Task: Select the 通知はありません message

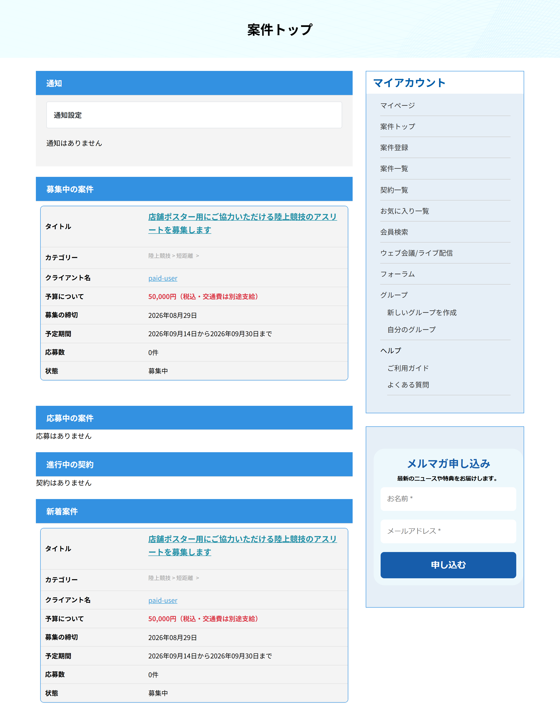Action: 74,143
